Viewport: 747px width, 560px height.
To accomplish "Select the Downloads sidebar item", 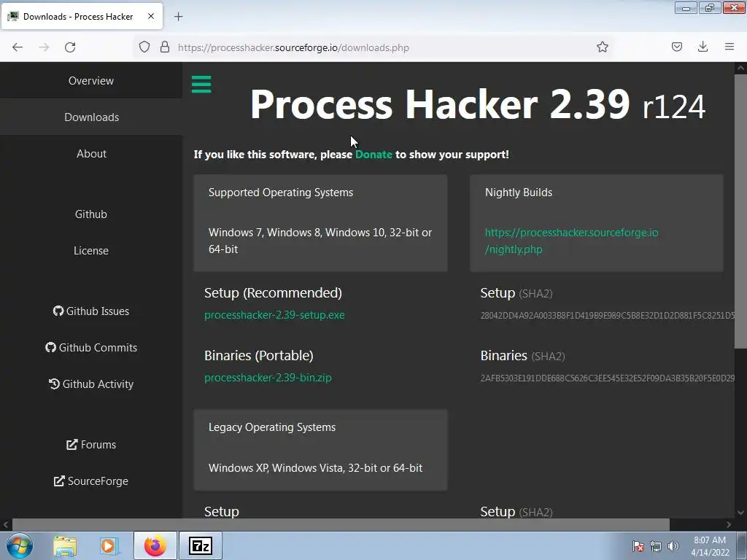I will [x=91, y=117].
